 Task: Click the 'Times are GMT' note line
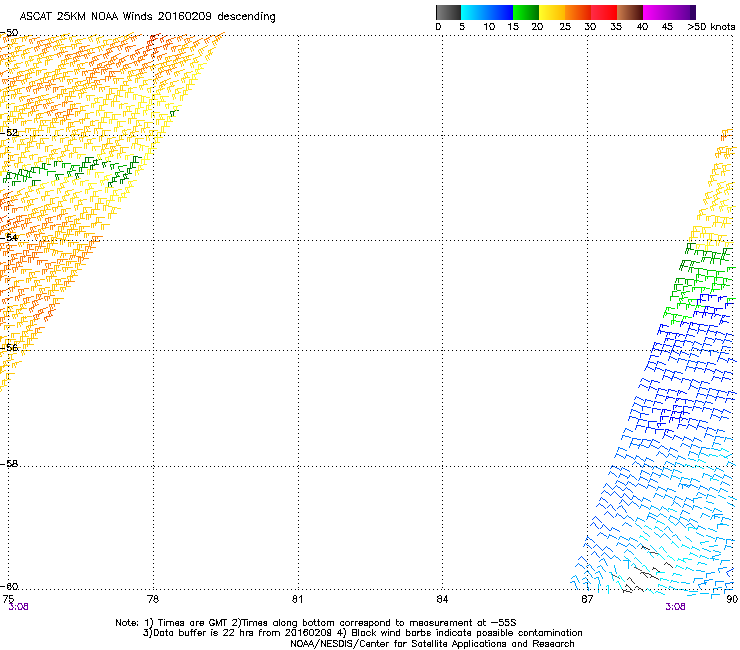(x=316, y=623)
